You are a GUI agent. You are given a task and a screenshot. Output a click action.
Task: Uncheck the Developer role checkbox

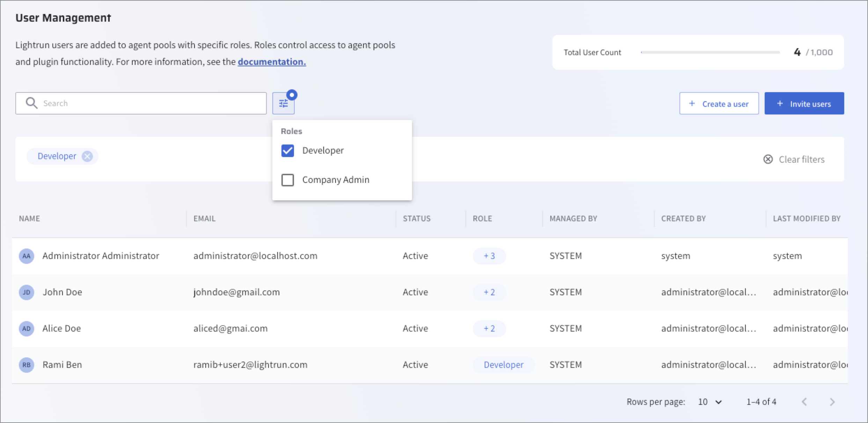pyautogui.click(x=288, y=151)
